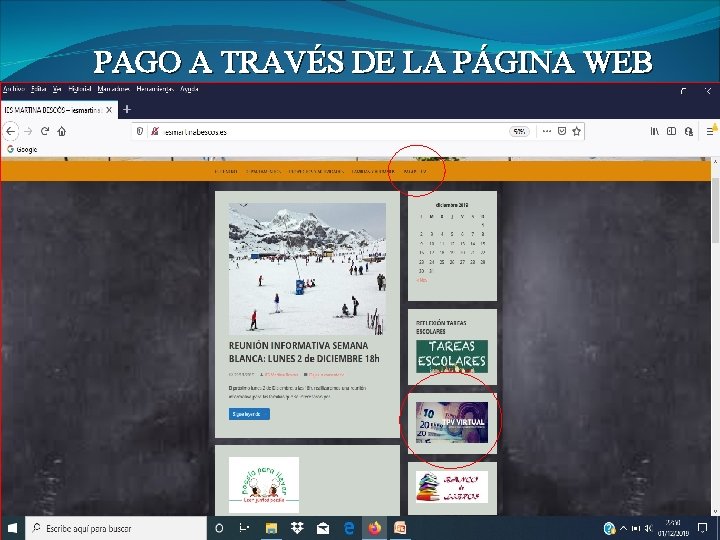Open Cortana circle icon on taskbar

[x=219, y=528]
